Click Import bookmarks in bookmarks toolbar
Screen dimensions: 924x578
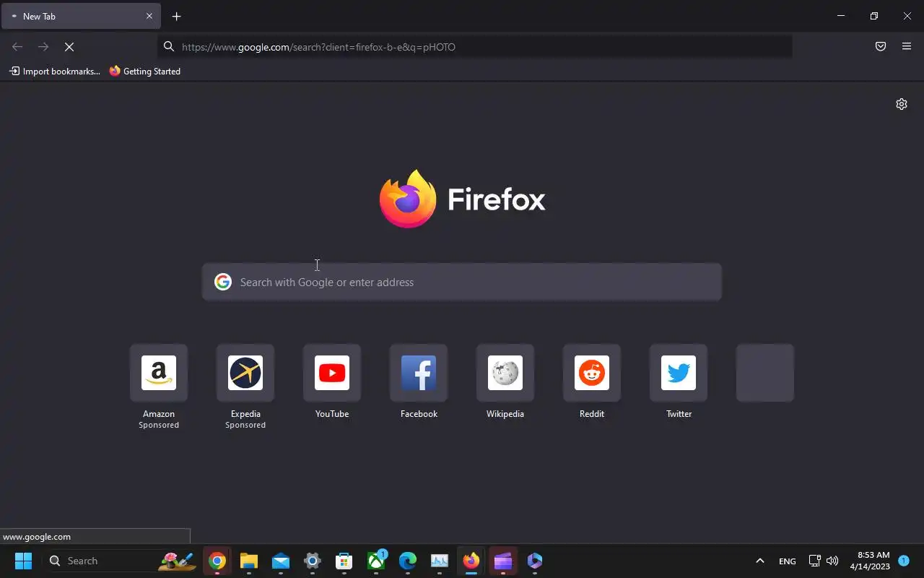click(x=55, y=72)
